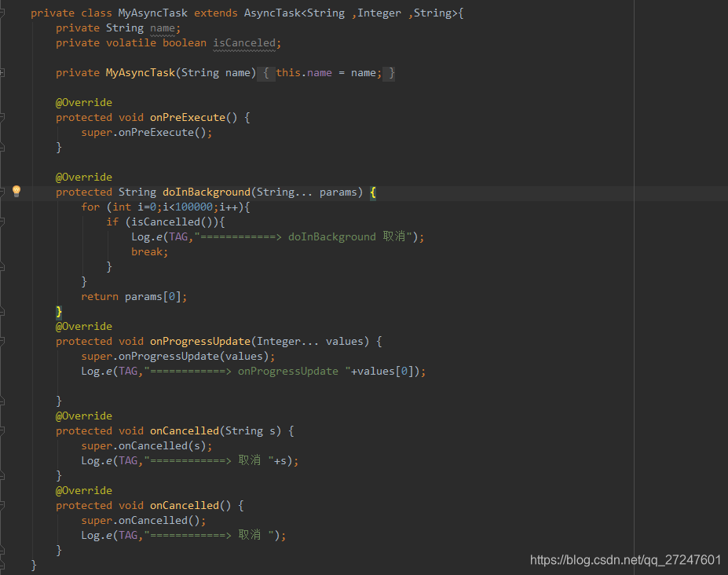Collapse the no-argument onCancelled() method fold marker
Image resolution: width=728 pixels, height=575 pixels.
[x=2, y=505]
